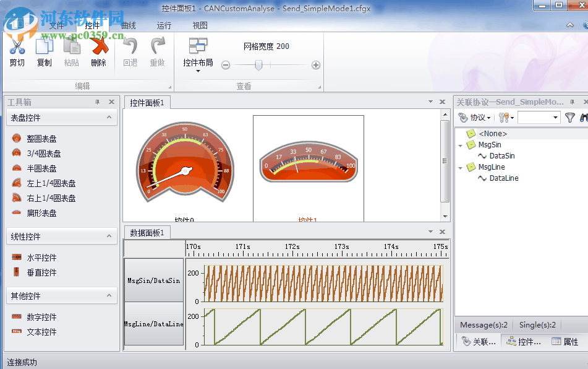Viewport: 588px width, 369px height.
Task: Pin the 工具箱 toolbox panel
Action: click(x=96, y=102)
